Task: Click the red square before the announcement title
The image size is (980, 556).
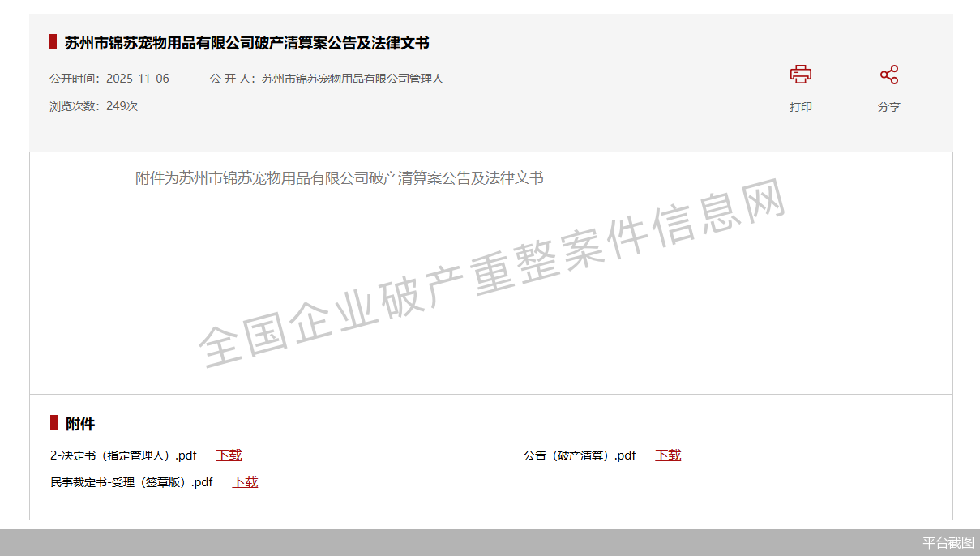Action: tap(53, 42)
